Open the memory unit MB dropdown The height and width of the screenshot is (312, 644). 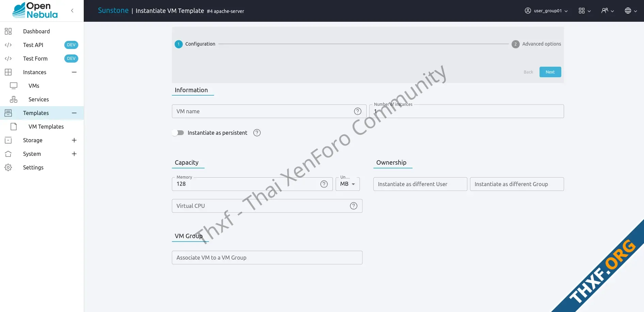[x=348, y=184]
